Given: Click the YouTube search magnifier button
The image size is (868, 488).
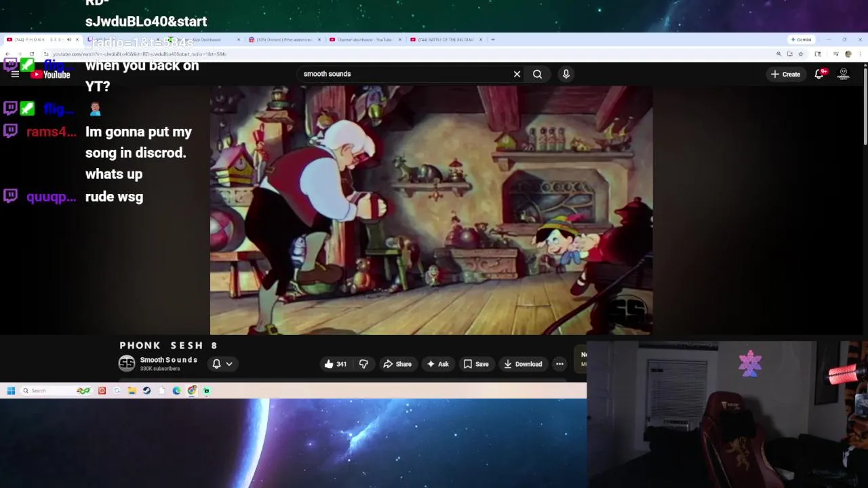Looking at the screenshot, I should (x=537, y=74).
